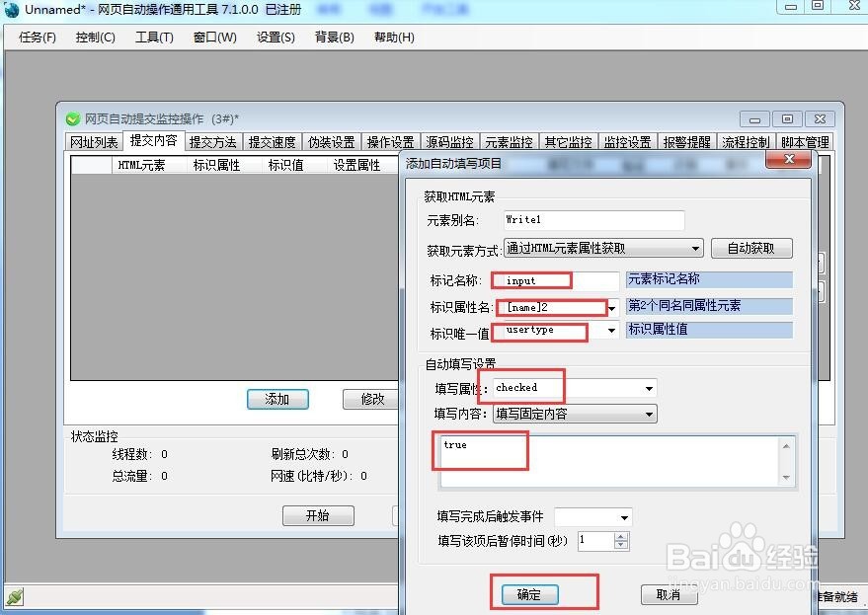This screenshot has width=868, height=615.
Task: Switch to the 脚本管理 tab
Action: coord(805,142)
